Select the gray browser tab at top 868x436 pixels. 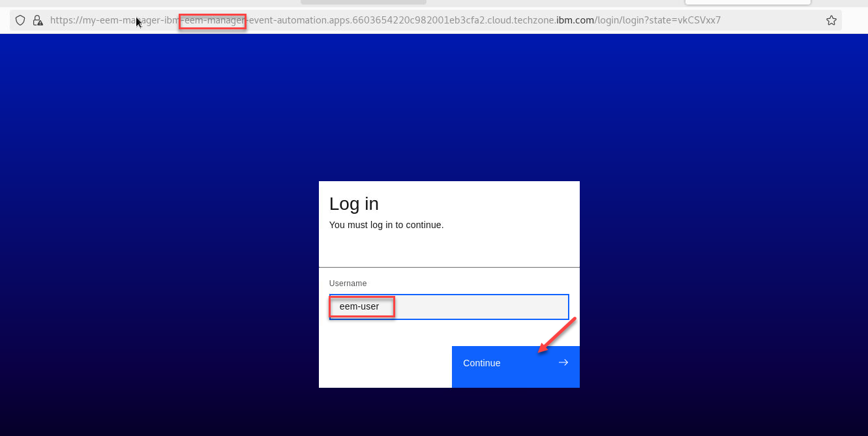pos(363,2)
